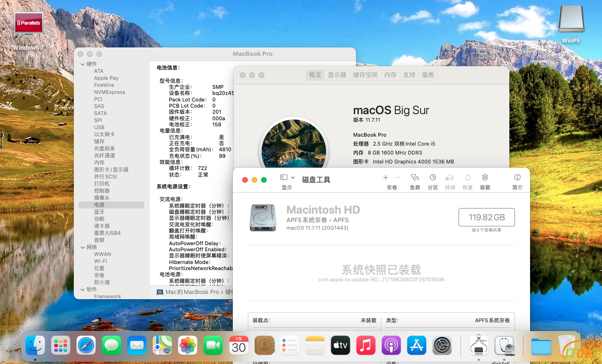Screen dimensions: 602x364
Task: Launch Notes from the Dock
Action: point(315,346)
